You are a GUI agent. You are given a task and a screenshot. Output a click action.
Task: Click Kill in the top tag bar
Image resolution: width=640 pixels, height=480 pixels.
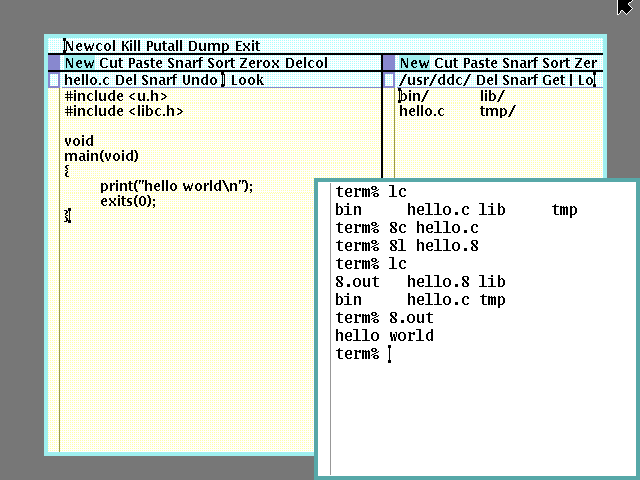[133, 46]
